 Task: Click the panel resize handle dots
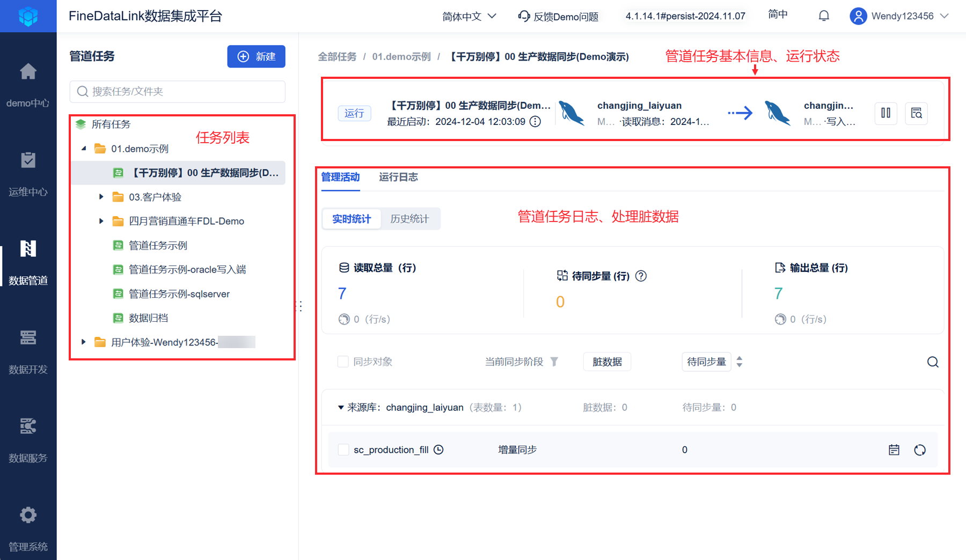click(x=301, y=306)
